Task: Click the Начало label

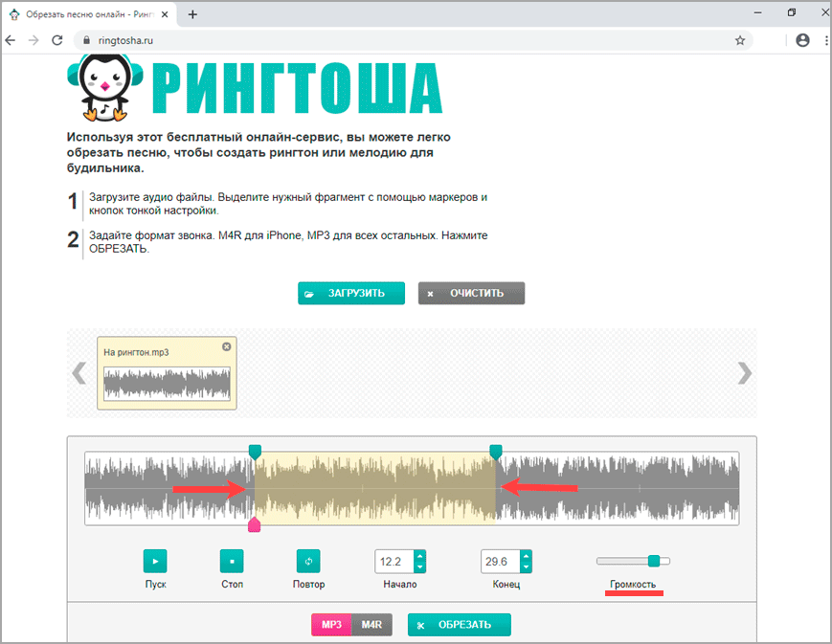Action: pyautogui.click(x=400, y=584)
